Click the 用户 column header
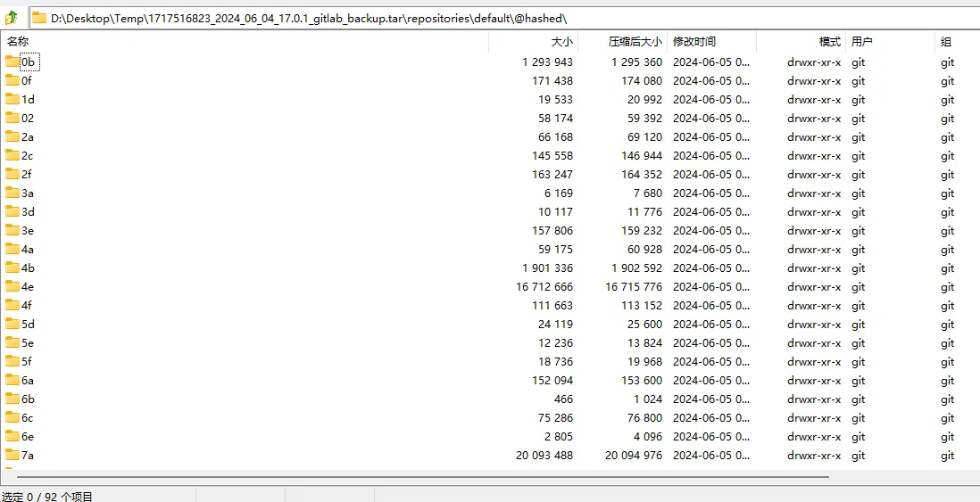 click(x=861, y=42)
